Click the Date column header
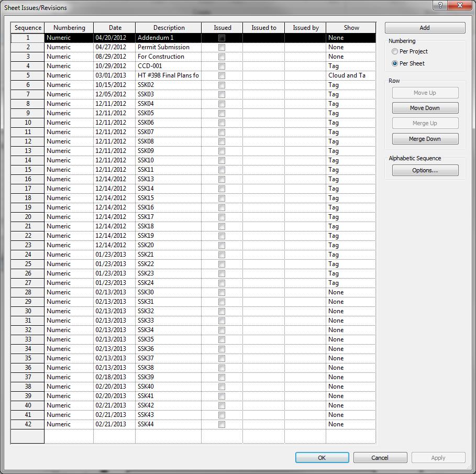Viewport: 476px width, 474px height. pos(115,27)
